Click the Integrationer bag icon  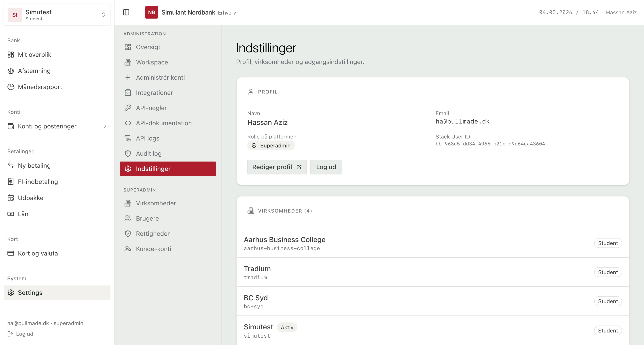(128, 93)
